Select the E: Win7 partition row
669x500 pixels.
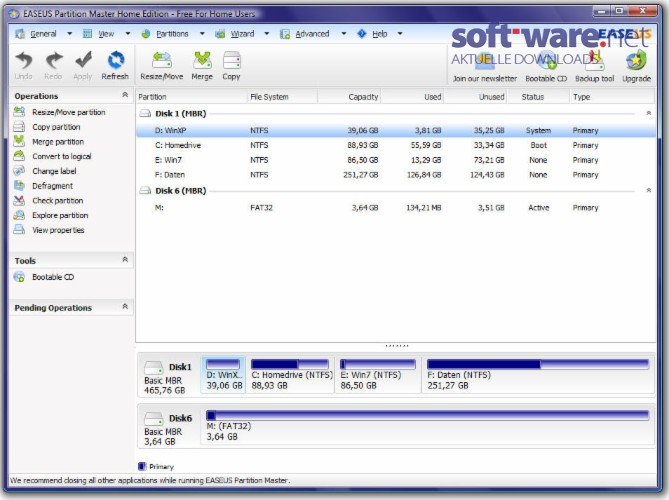[x=396, y=160]
